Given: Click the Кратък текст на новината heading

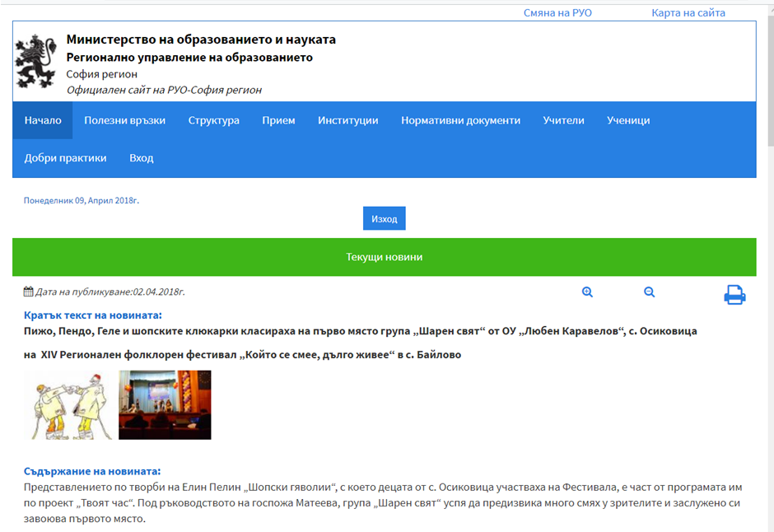Looking at the screenshot, I should click(93, 315).
